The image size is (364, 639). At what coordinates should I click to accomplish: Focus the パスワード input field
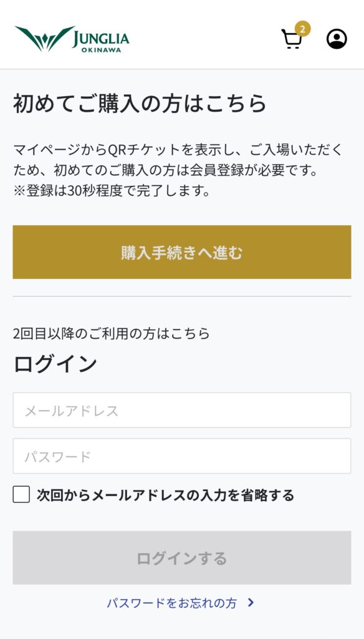click(x=182, y=456)
